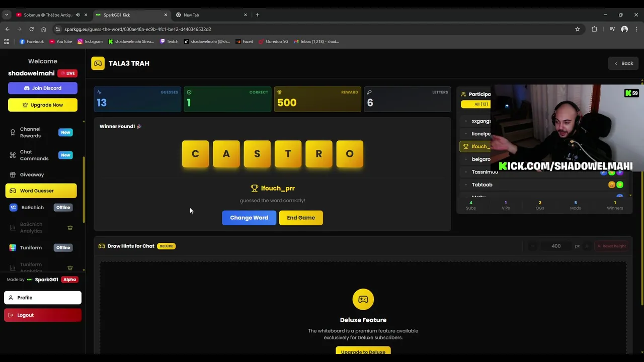Screen dimensions: 644x362
Task: Click the Join Discord button
Action: point(43,88)
